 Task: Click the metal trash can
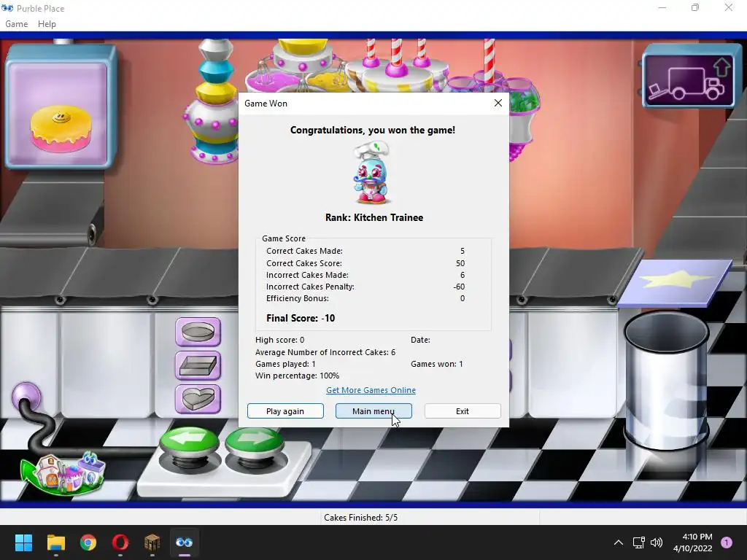666,379
